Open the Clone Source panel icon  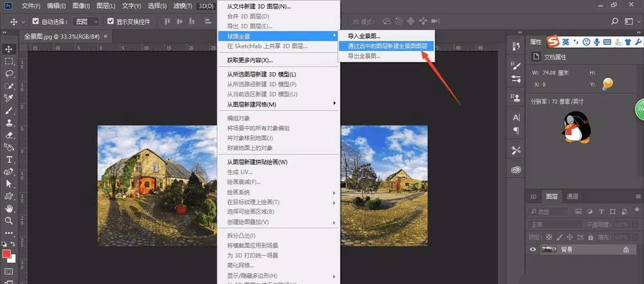pos(516,98)
